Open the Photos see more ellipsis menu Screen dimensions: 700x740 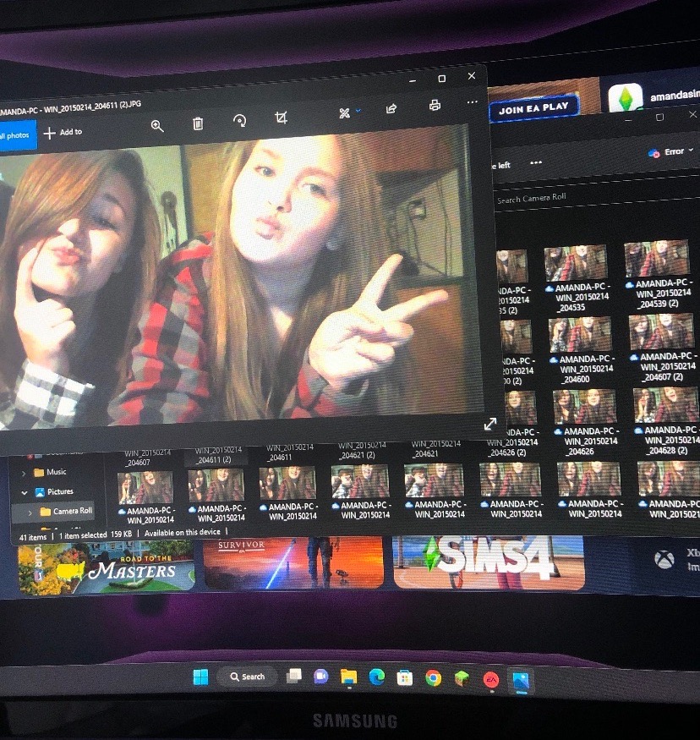pos(473,102)
